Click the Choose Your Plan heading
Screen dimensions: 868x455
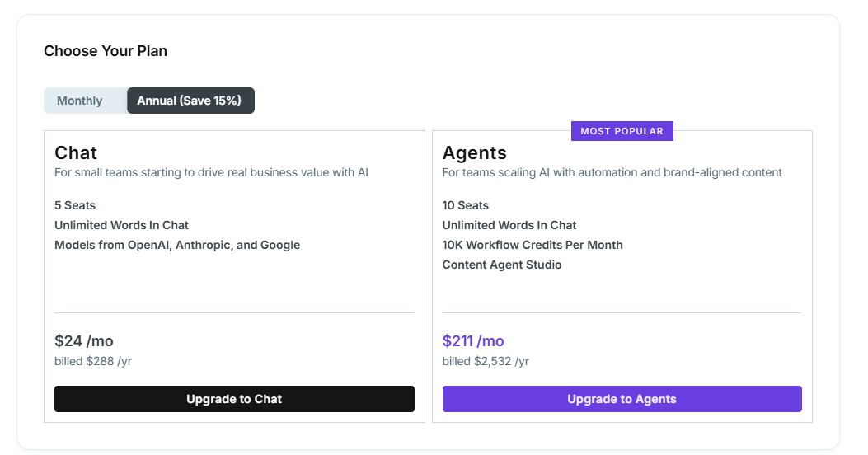pos(106,51)
